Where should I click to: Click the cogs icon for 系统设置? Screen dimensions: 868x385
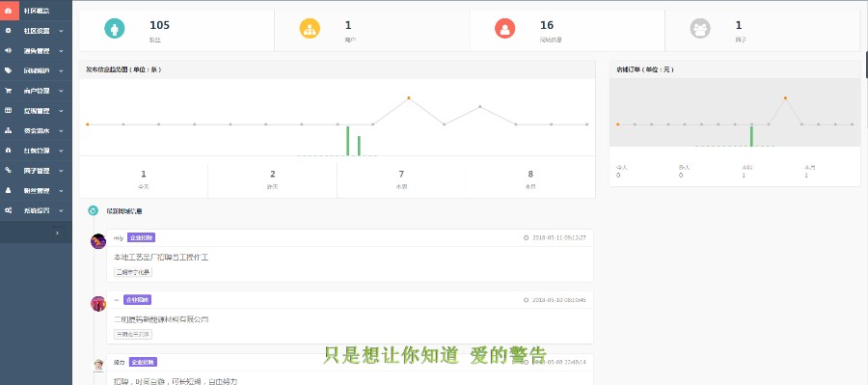click(8, 210)
